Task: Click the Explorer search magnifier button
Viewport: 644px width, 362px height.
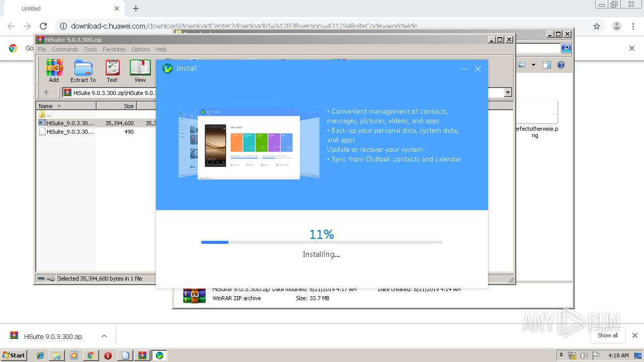Action: click(566, 48)
